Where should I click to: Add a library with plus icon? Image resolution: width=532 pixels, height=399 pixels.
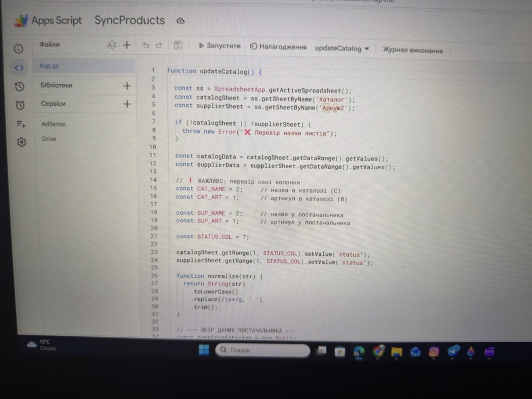point(127,86)
